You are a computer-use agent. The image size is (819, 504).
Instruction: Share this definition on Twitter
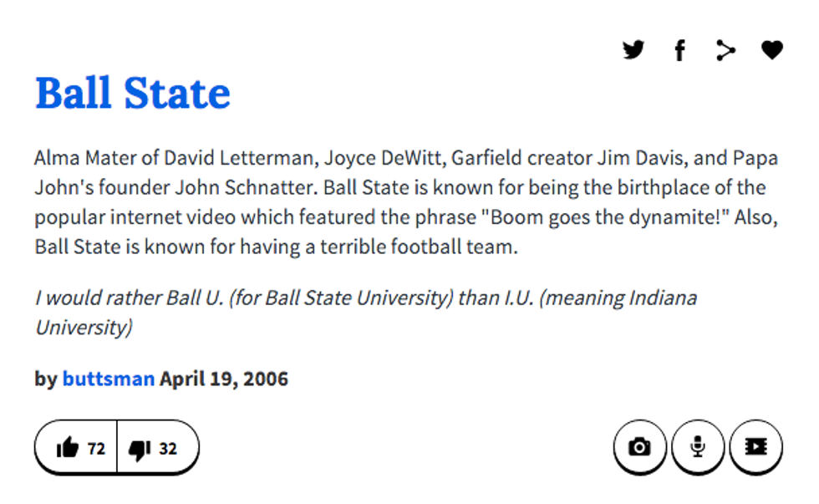(x=633, y=50)
